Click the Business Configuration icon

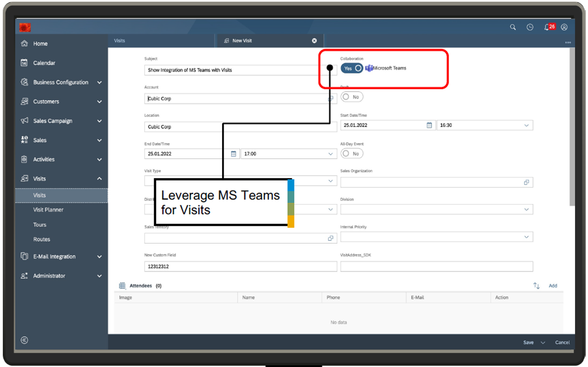[x=24, y=82]
